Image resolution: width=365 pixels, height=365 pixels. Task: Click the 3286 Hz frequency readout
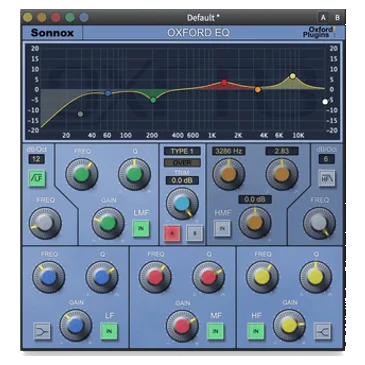228,151
